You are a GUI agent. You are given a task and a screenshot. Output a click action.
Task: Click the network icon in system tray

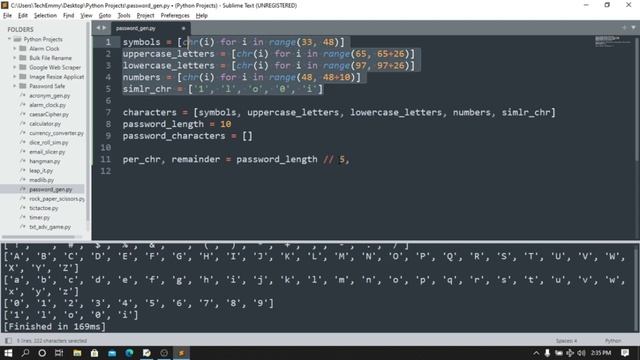click(x=570, y=353)
